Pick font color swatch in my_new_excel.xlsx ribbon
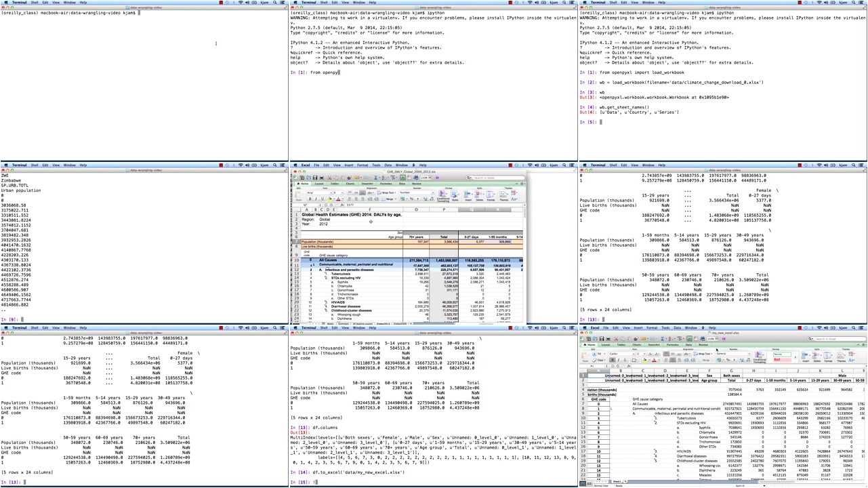 tap(654, 360)
